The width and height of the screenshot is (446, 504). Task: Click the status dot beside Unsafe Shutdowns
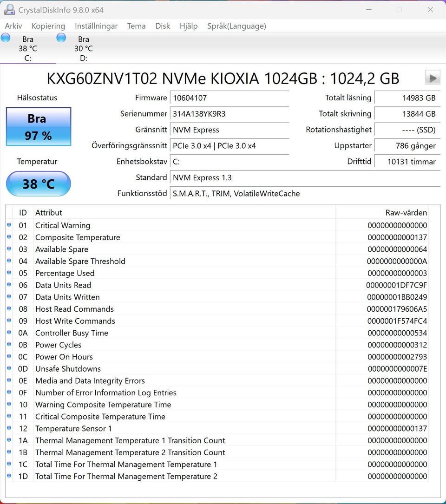9,369
